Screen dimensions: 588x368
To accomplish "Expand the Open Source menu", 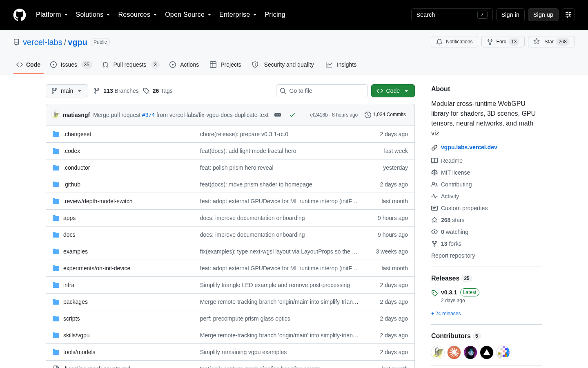I will click(188, 15).
